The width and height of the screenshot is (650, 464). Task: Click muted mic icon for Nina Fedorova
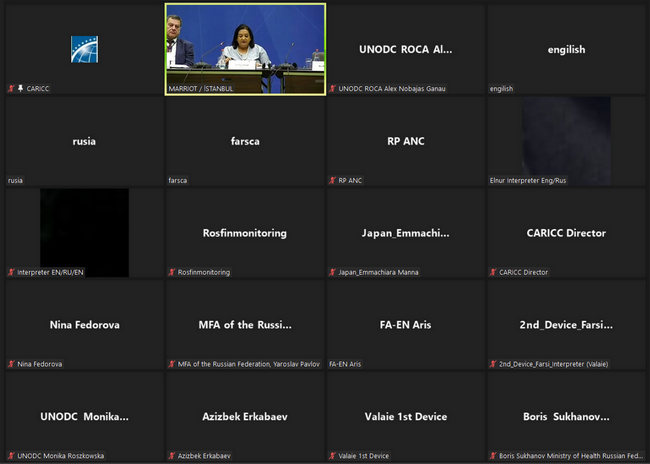pos(11,364)
